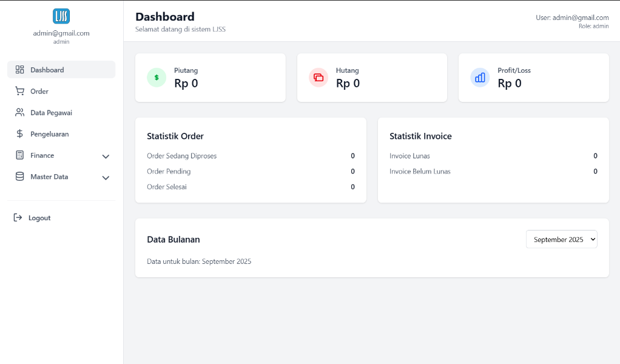Click the Logout arrow icon

coord(18,217)
